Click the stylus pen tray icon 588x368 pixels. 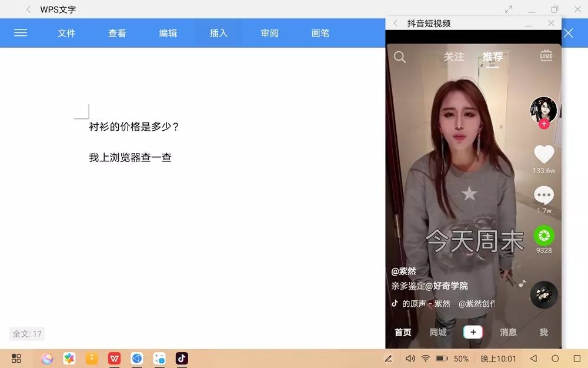coord(388,359)
